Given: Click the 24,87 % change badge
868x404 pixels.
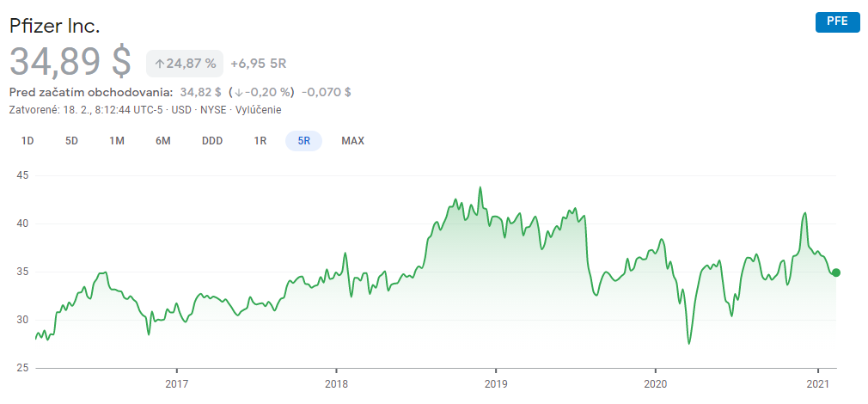Looking at the screenshot, I should (x=184, y=64).
